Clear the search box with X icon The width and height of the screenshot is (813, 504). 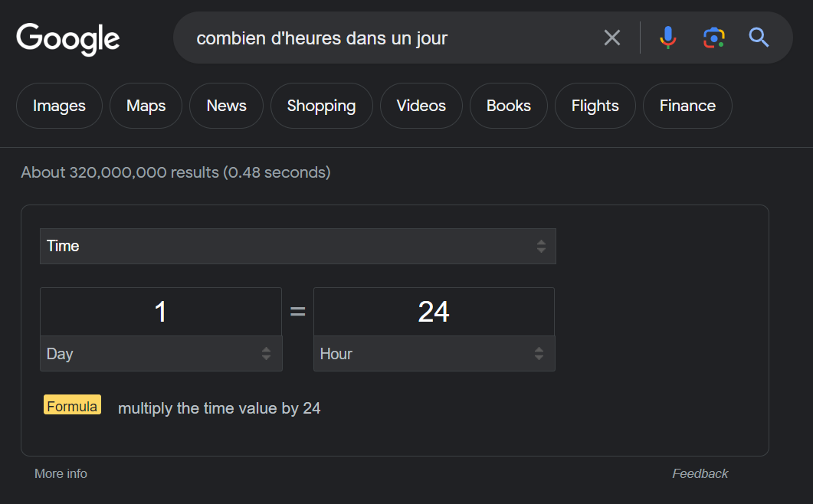(611, 38)
